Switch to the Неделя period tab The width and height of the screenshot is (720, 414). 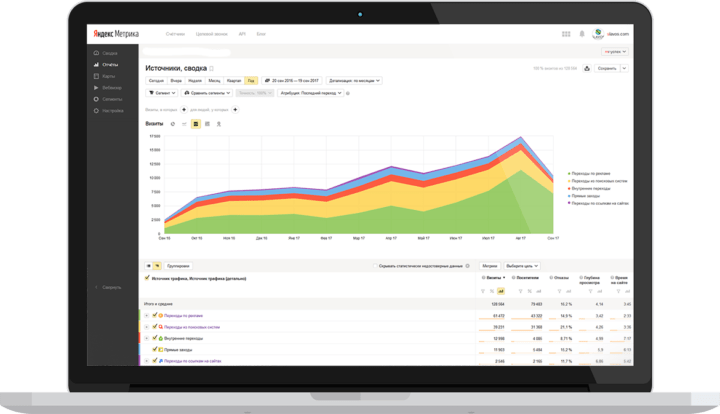[x=195, y=81]
